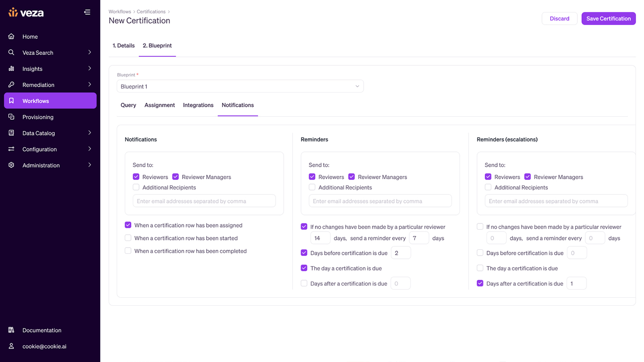Click the Home house icon
Screen dimensions: 644x362
12,36
